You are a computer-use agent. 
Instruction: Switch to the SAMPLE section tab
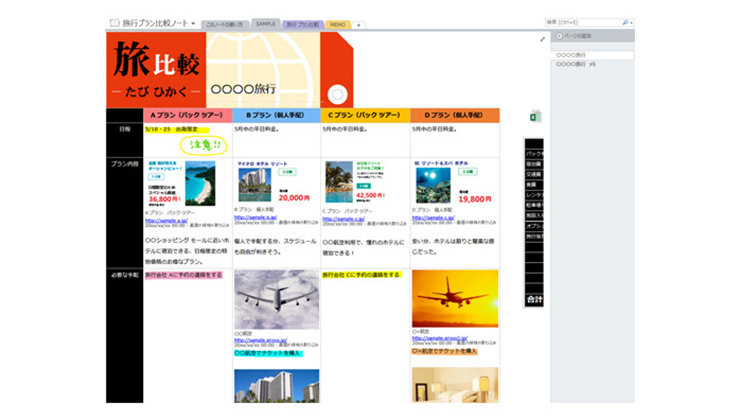tap(265, 23)
